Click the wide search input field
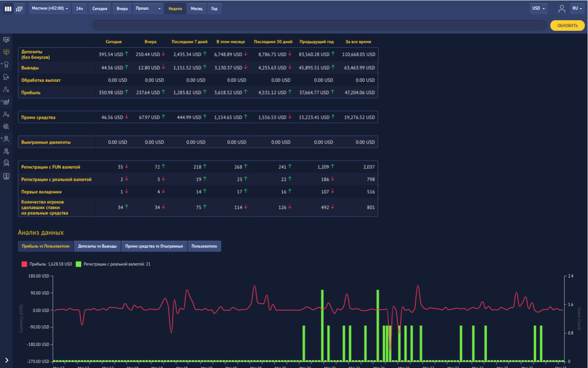 (x=320, y=25)
